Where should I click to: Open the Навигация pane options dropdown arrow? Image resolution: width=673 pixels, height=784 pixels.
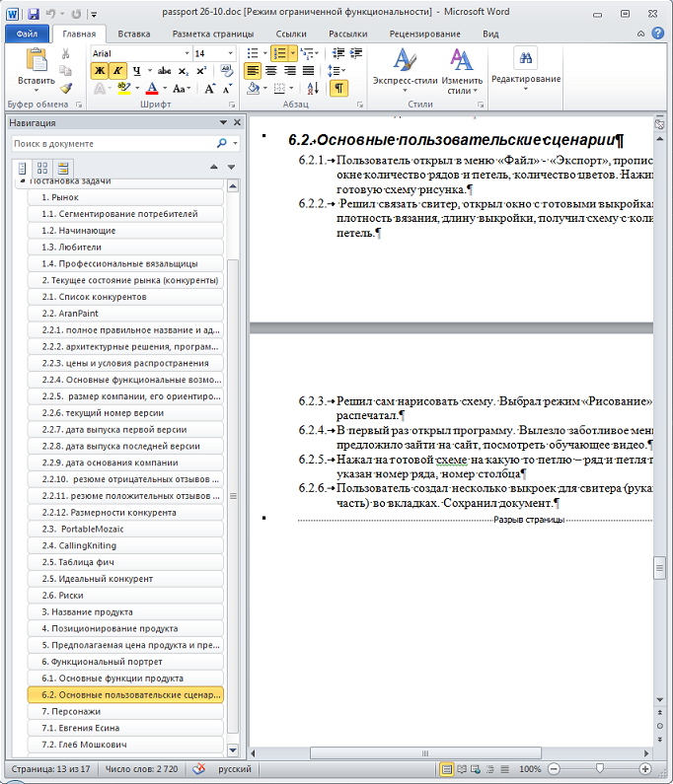tap(222, 122)
